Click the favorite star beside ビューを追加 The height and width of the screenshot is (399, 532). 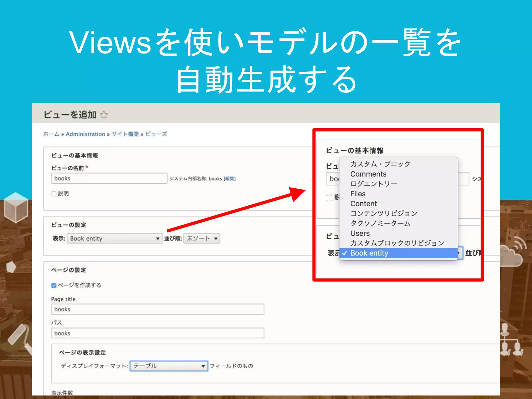pyautogui.click(x=104, y=115)
